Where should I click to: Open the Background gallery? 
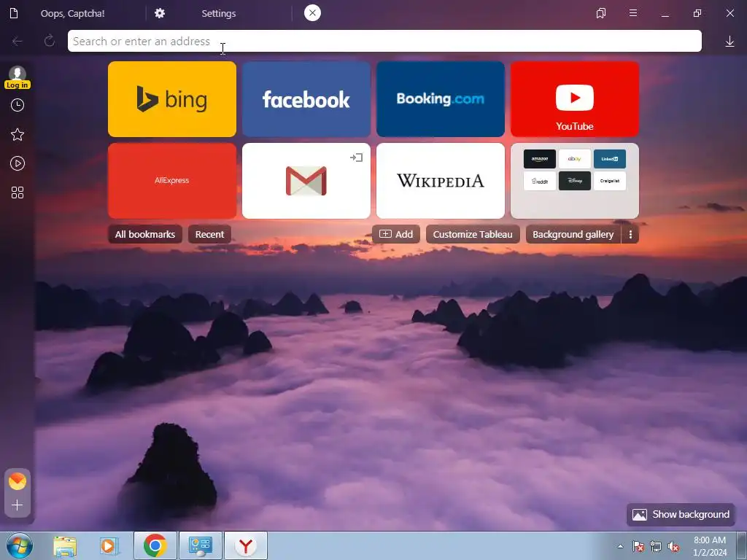[x=573, y=234]
